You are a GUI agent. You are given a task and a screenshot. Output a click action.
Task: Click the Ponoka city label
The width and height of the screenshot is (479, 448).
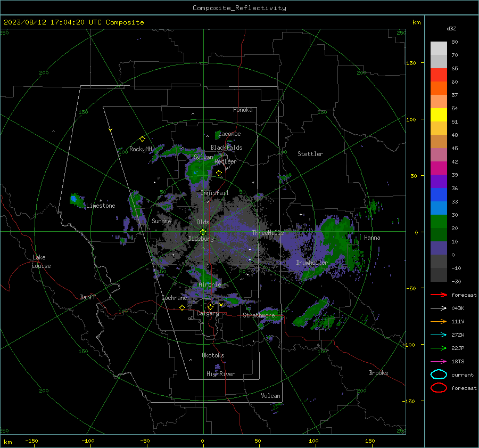(243, 110)
